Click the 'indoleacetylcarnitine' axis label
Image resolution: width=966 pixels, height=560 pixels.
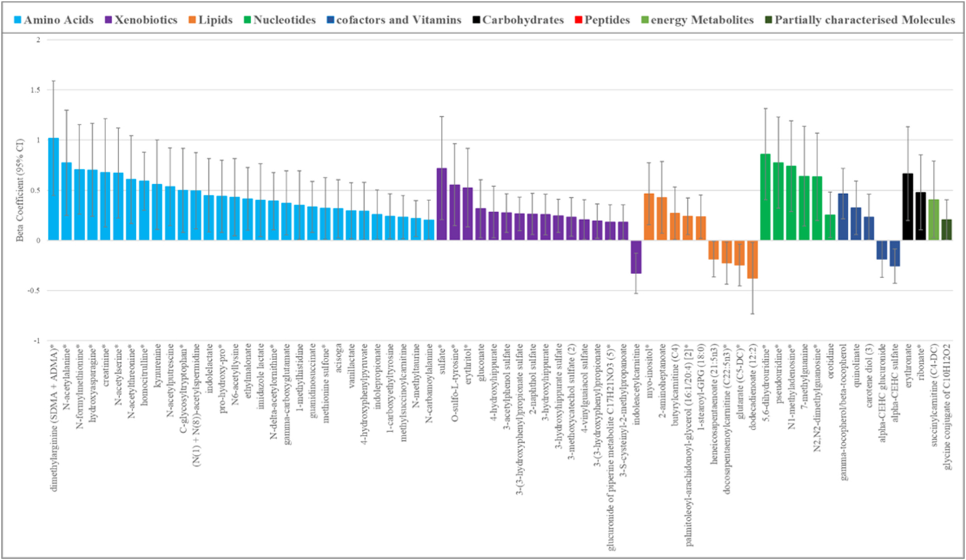[x=636, y=383]
